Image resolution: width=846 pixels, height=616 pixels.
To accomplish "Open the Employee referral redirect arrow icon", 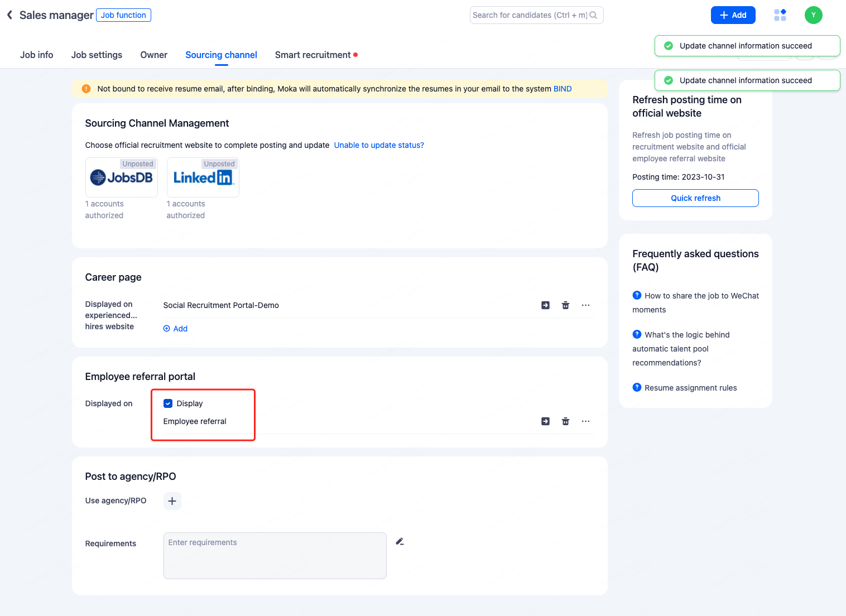I will coord(545,421).
